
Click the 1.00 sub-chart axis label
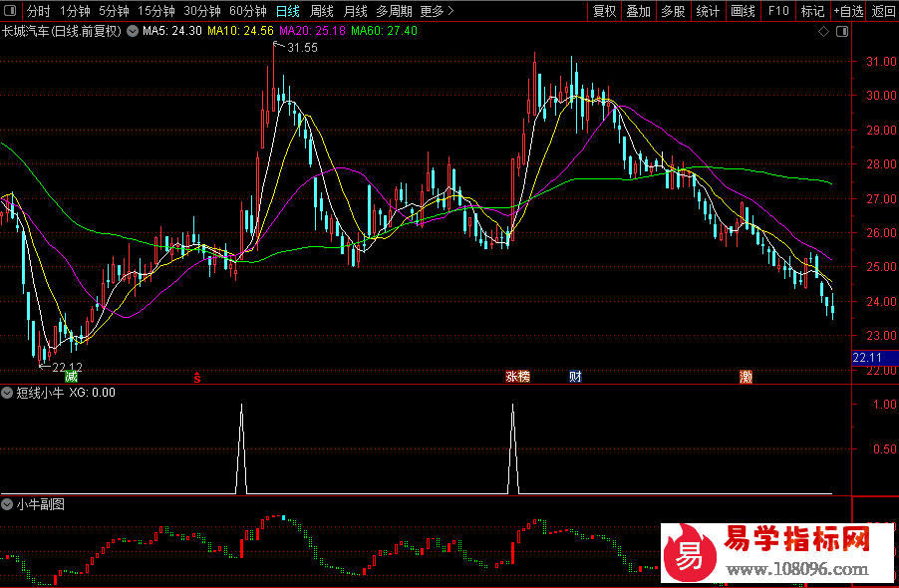[885, 405]
